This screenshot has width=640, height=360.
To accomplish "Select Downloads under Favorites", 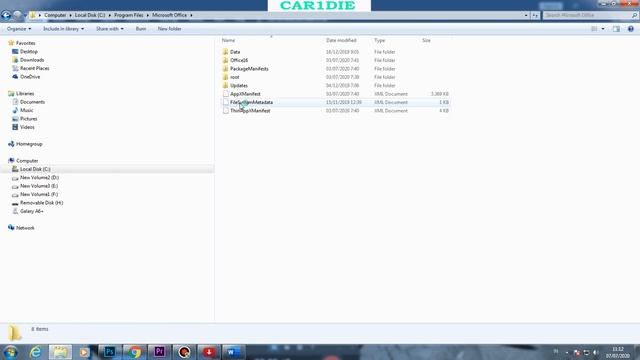I will 32,60.
